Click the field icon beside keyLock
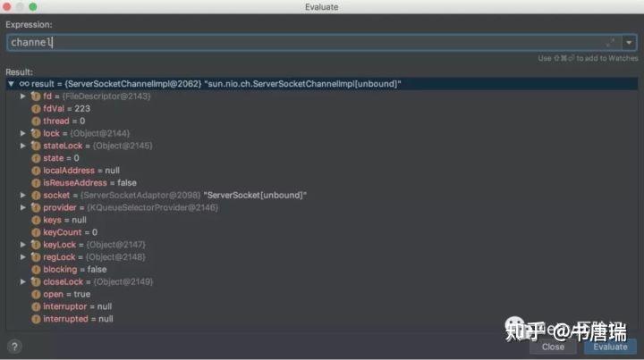 coord(36,245)
